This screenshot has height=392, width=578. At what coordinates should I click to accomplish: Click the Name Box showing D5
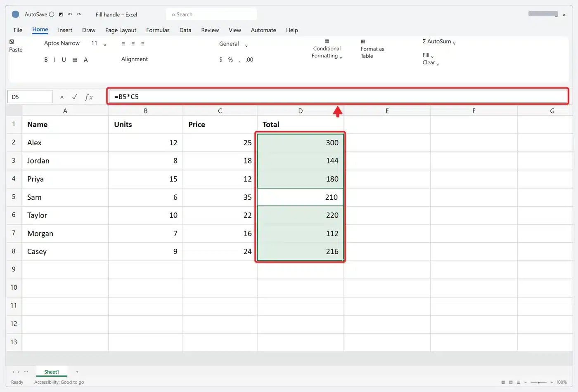30,97
